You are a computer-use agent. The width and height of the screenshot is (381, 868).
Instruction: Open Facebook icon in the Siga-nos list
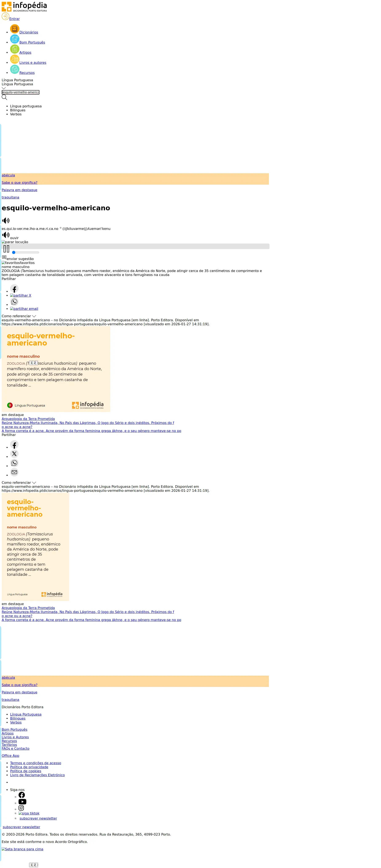(21, 795)
